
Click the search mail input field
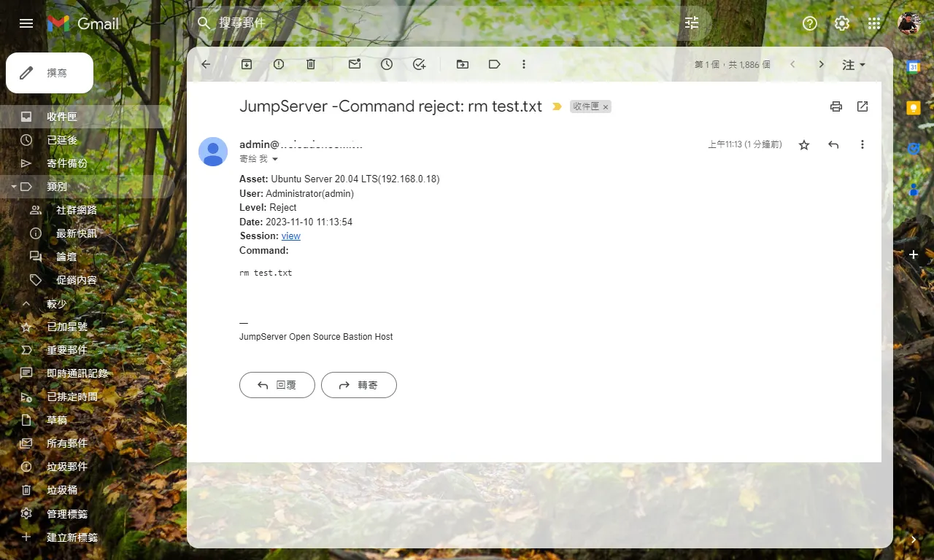click(x=445, y=23)
